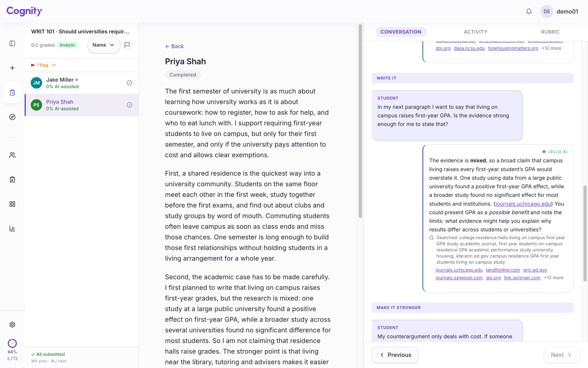Click the flag filter icon button
This screenshot has height=368, width=588.
click(x=127, y=45)
